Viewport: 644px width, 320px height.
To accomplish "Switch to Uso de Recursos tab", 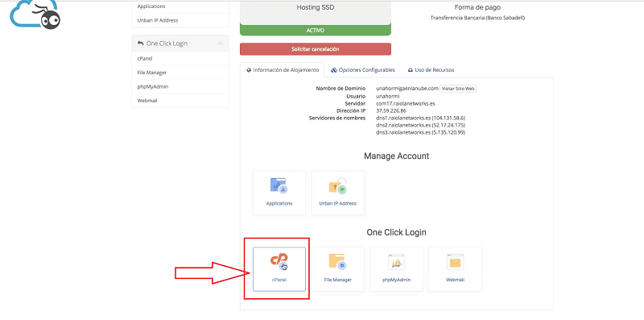I will pos(431,70).
